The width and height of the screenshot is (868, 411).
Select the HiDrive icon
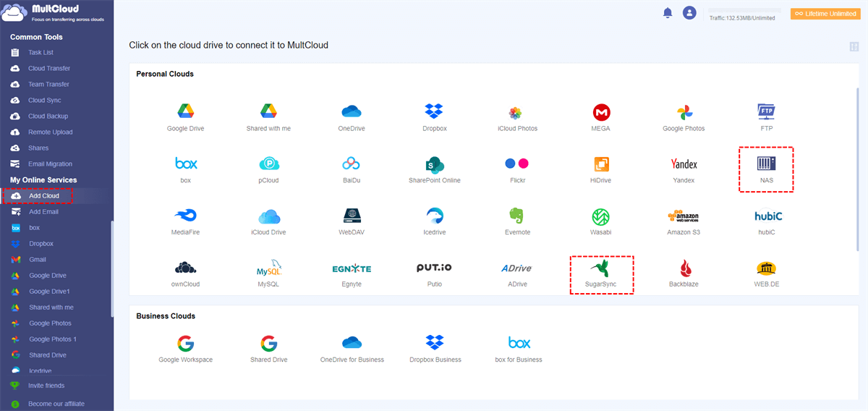(x=601, y=164)
